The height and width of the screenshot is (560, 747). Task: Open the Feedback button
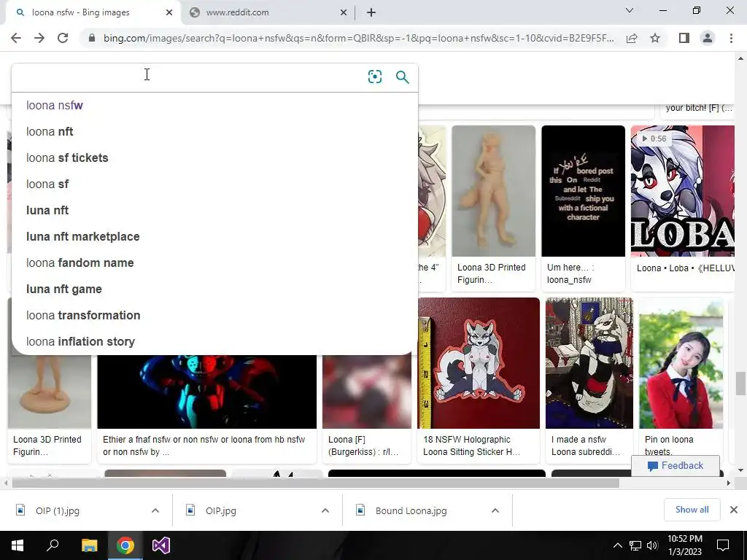pyautogui.click(x=675, y=466)
